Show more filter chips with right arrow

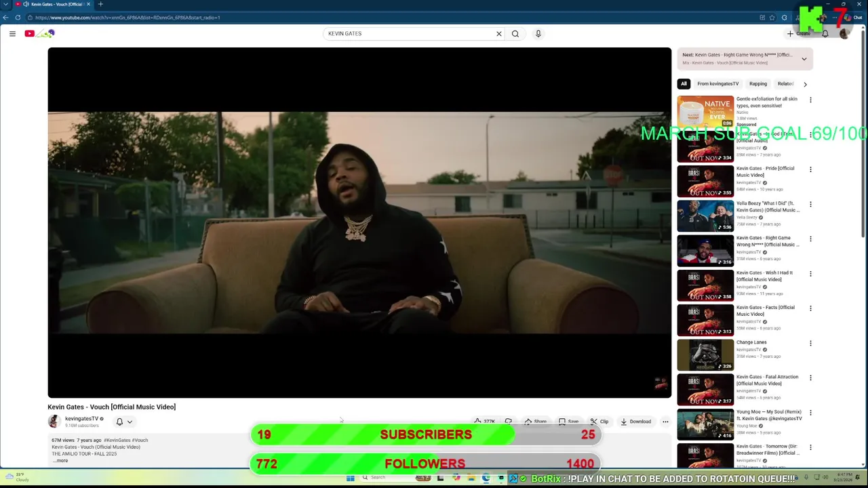(805, 84)
